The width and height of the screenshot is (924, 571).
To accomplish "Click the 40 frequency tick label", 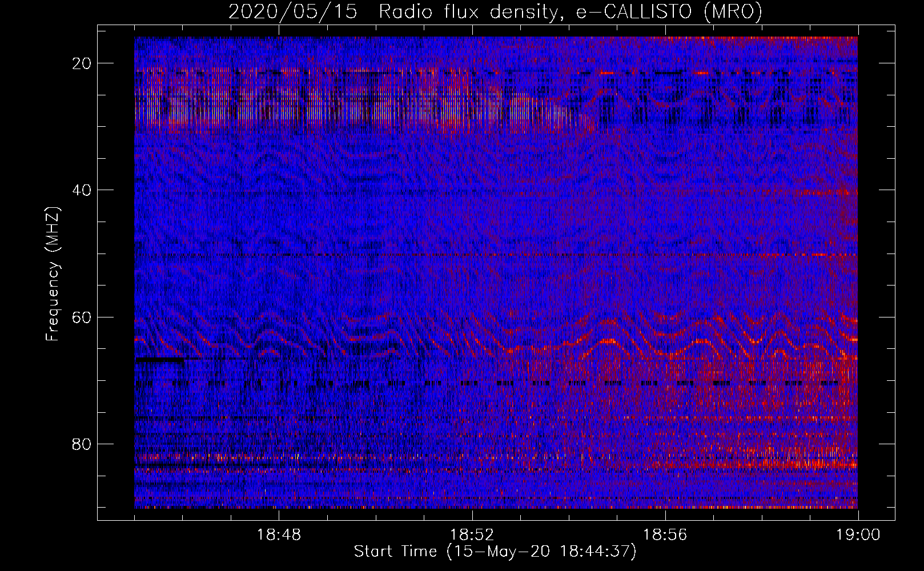I will pyautogui.click(x=82, y=190).
